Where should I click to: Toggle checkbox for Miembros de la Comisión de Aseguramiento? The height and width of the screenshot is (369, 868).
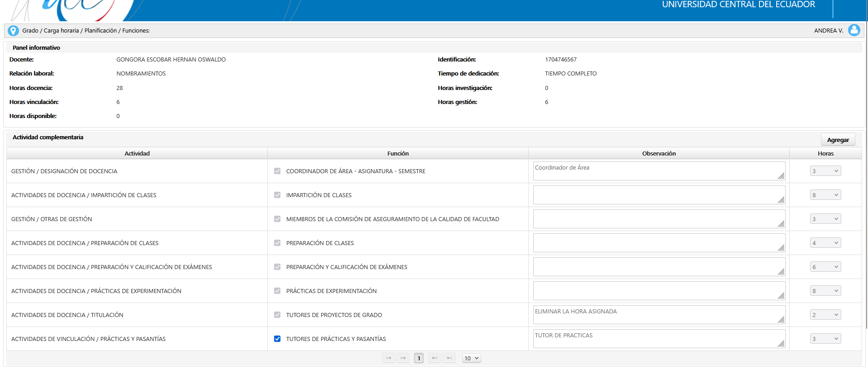[x=277, y=219]
